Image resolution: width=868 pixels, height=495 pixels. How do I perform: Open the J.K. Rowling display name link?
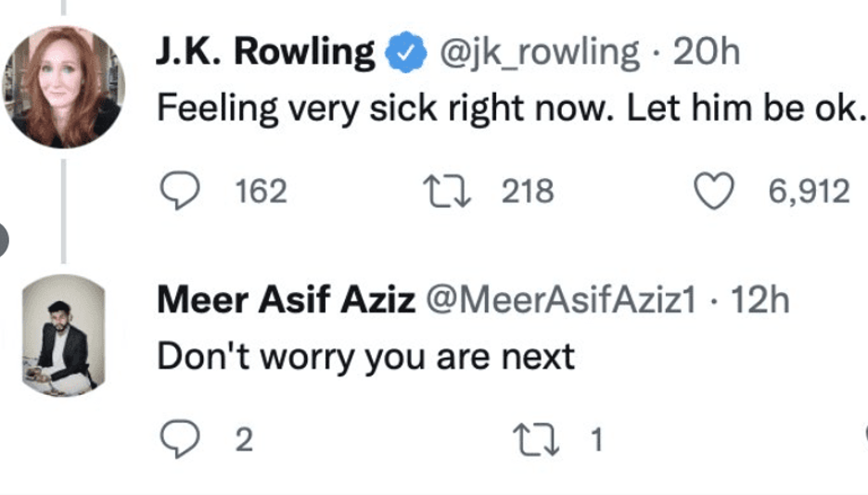pyautogui.click(x=265, y=53)
